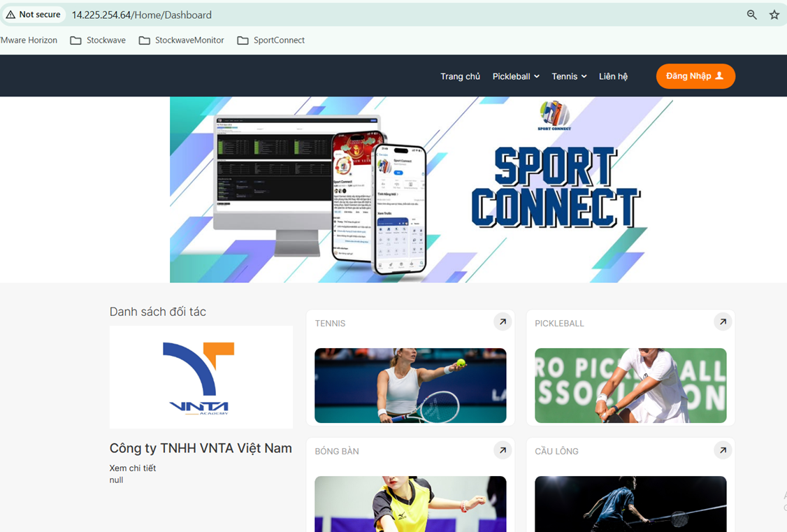This screenshot has height=532, width=787.
Task: Click the table tennis player photo
Action: [410, 504]
